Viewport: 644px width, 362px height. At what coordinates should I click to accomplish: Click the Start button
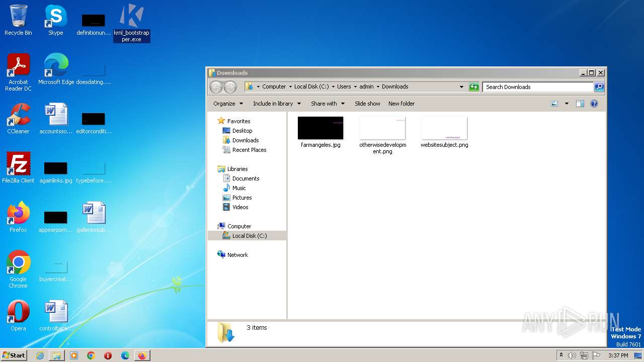14,355
